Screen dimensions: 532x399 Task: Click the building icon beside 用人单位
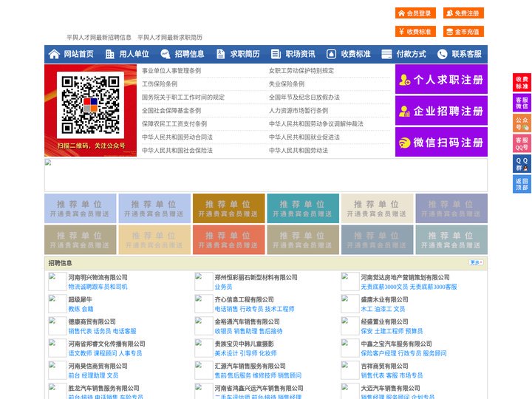click(x=109, y=54)
